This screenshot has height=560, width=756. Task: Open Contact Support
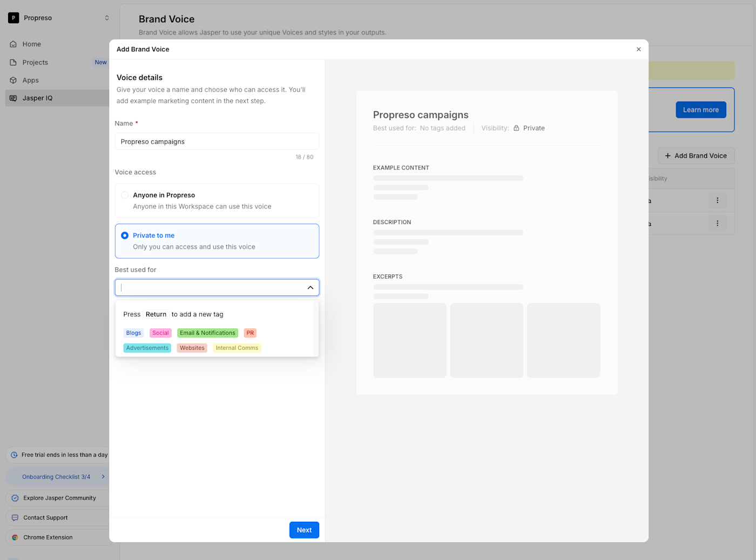tap(58, 517)
